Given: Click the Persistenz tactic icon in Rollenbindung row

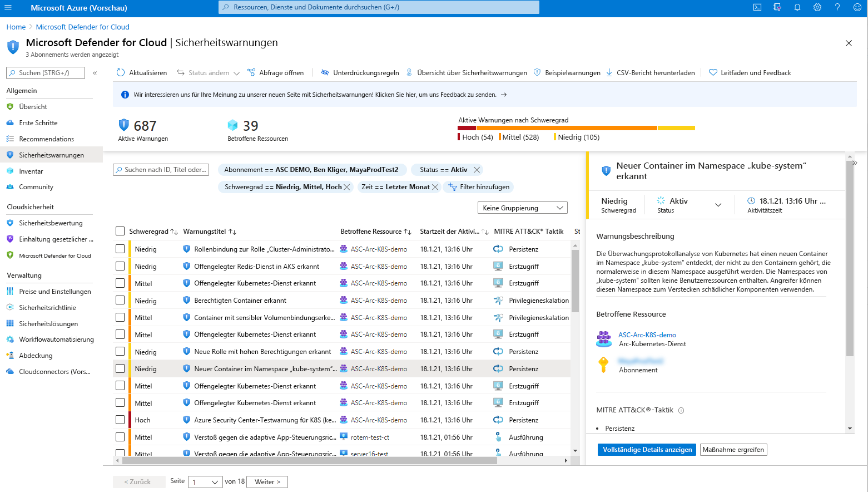Looking at the screenshot, I should coord(498,249).
